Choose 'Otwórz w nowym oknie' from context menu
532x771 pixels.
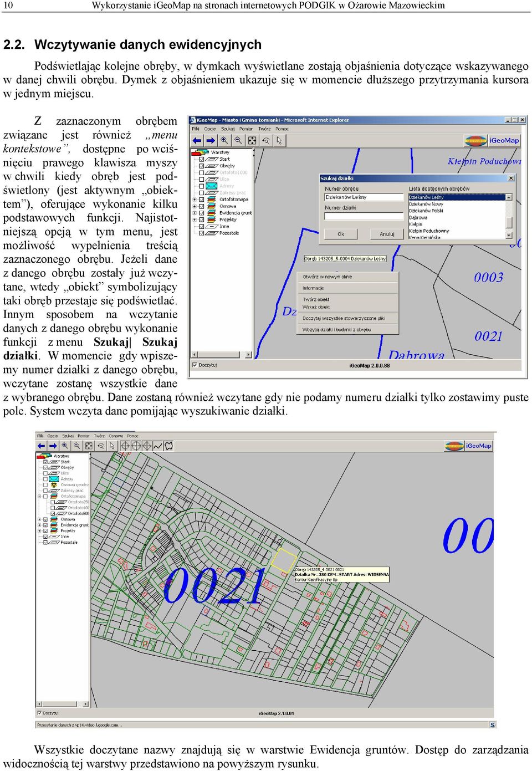tap(328, 277)
